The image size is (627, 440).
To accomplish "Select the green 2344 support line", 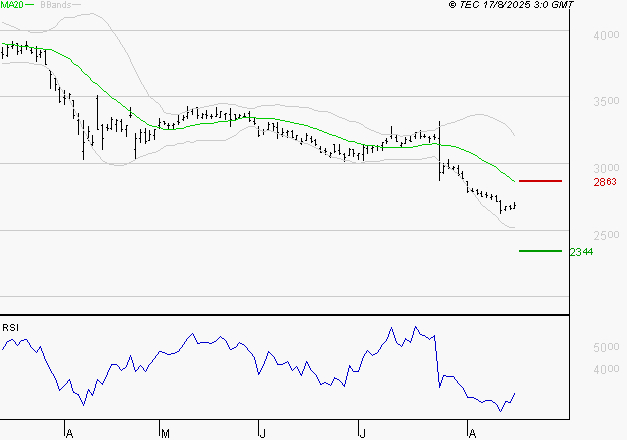I will point(540,251).
